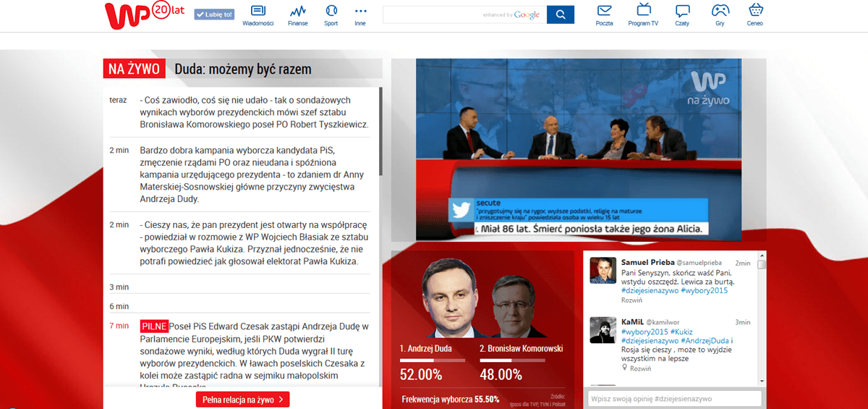The height and width of the screenshot is (409, 868).
Task: Click Bronisław Komorowski's portrait photo
Action: point(513,306)
